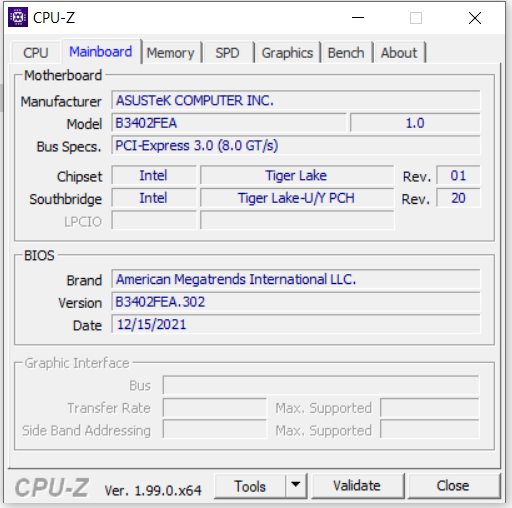Select the Model field B3402FEA
The image size is (512, 508).
pyautogui.click(x=229, y=123)
